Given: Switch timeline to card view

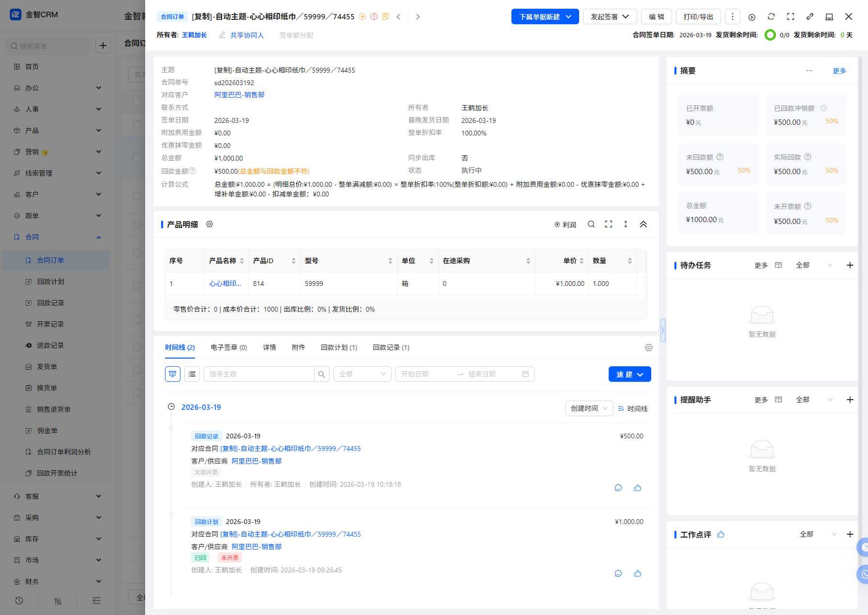Looking at the screenshot, I should click(173, 374).
